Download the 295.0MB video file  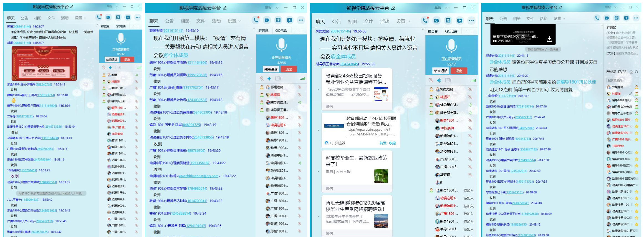tap(549, 39)
